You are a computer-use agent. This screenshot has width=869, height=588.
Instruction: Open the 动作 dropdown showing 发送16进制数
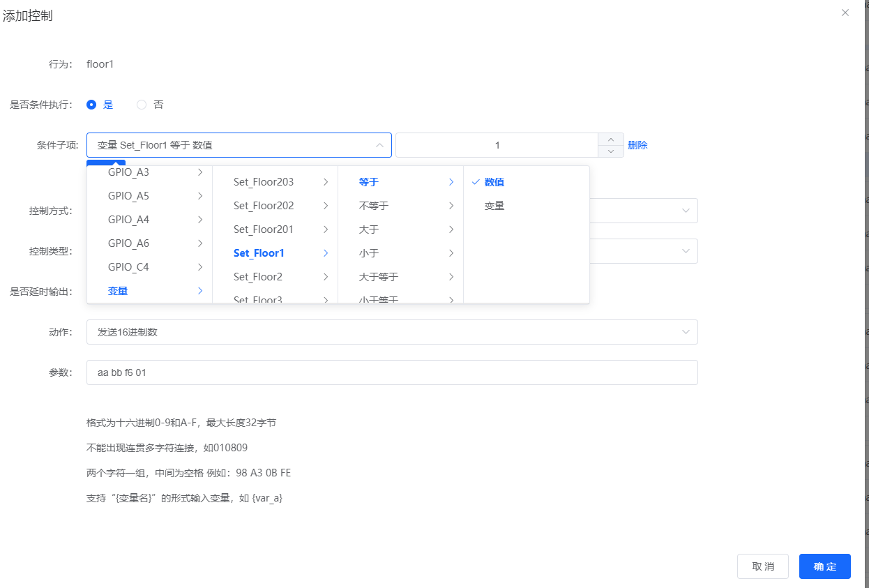pyautogui.click(x=391, y=331)
